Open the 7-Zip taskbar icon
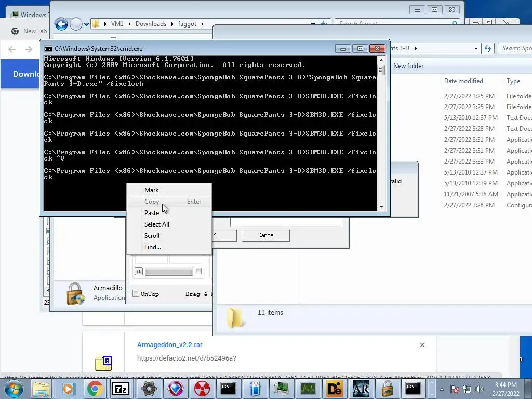 (x=121, y=389)
